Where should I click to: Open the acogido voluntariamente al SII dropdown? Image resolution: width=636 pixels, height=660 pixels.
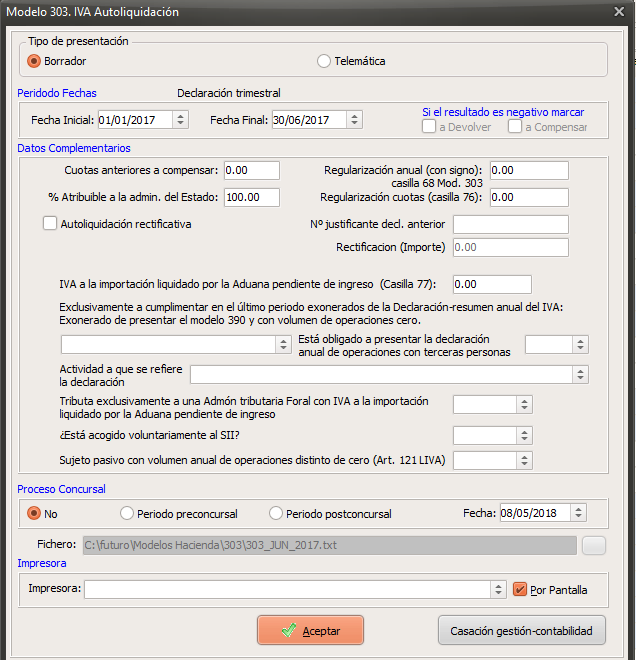[x=524, y=436]
